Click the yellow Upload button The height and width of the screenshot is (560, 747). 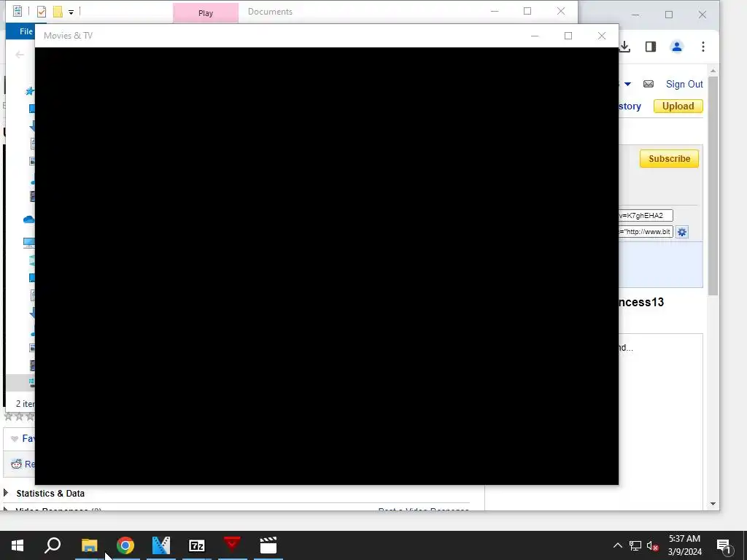(678, 106)
